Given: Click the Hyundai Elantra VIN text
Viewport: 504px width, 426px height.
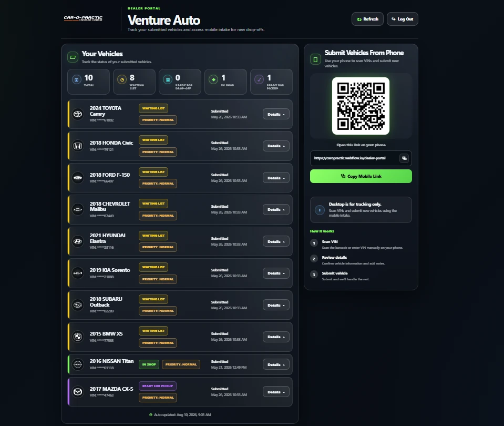Looking at the screenshot, I should tap(101, 247).
